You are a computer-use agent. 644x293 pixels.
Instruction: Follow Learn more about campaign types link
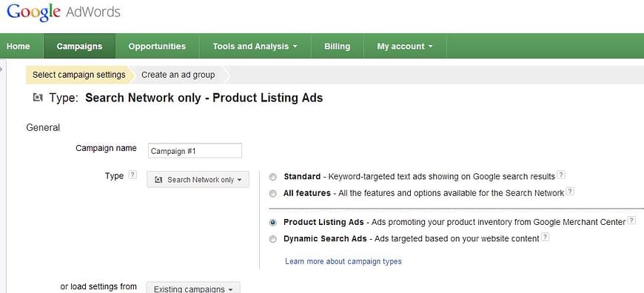click(x=343, y=261)
